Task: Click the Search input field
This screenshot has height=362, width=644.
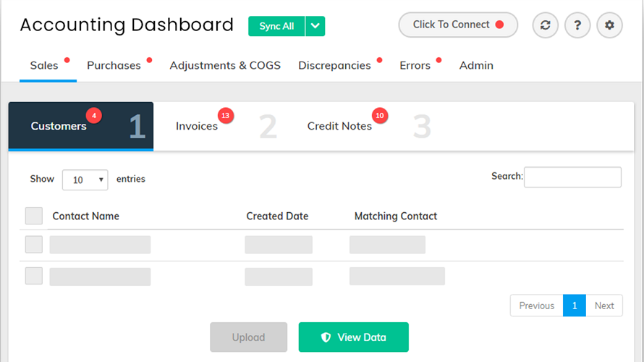Action: 572,177
